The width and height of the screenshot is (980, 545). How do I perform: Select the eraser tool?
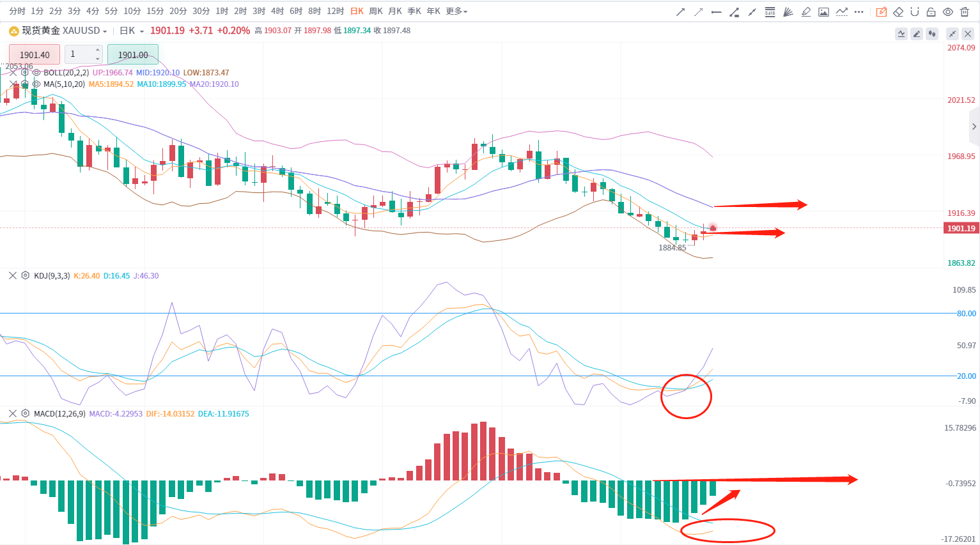pos(898,12)
